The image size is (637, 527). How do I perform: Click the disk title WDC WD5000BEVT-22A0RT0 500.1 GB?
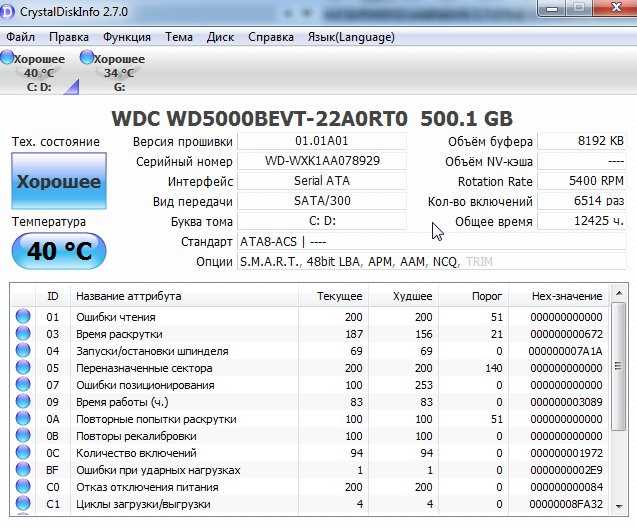(312, 119)
